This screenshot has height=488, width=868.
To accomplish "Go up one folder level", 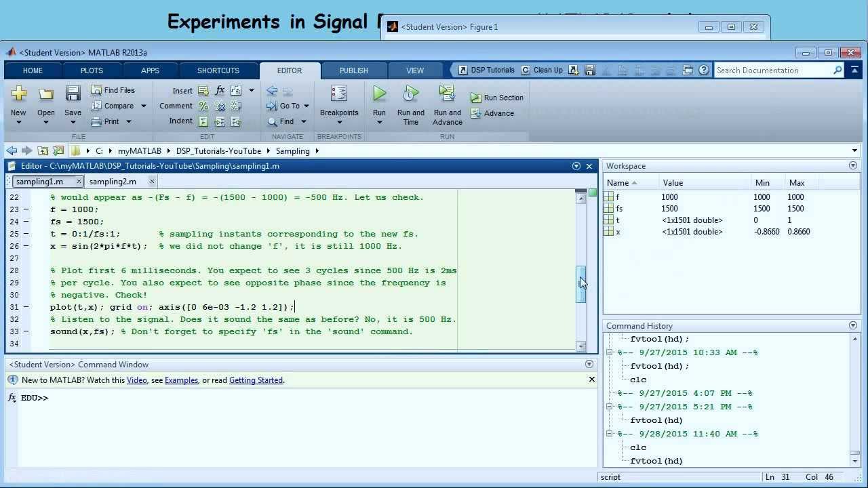I will tap(43, 150).
